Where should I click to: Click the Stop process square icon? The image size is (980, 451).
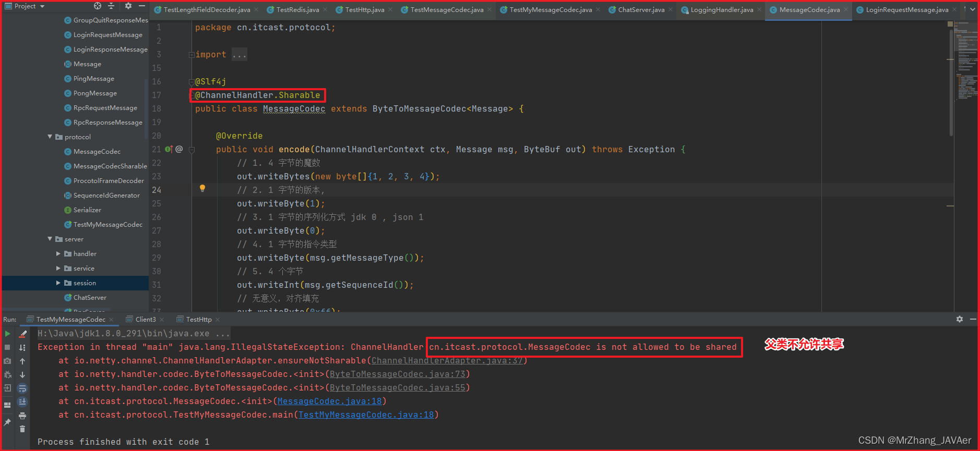pyautogui.click(x=7, y=347)
